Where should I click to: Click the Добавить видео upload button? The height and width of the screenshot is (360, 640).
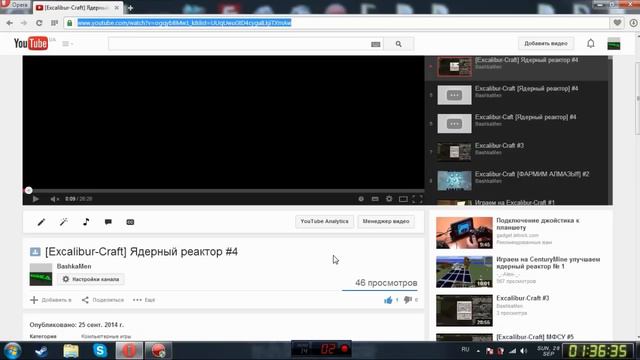pyautogui.click(x=546, y=43)
